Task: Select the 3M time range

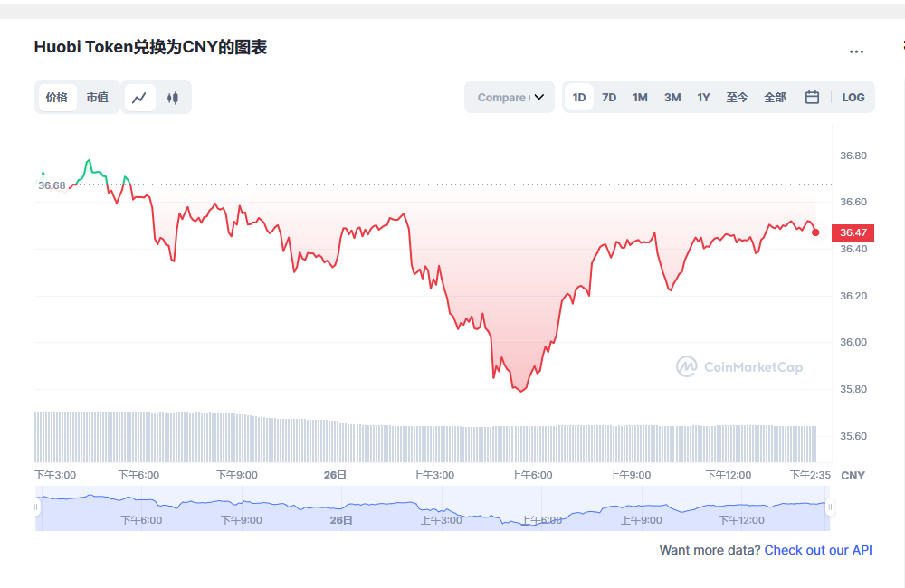Action: click(x=672, y=98)
